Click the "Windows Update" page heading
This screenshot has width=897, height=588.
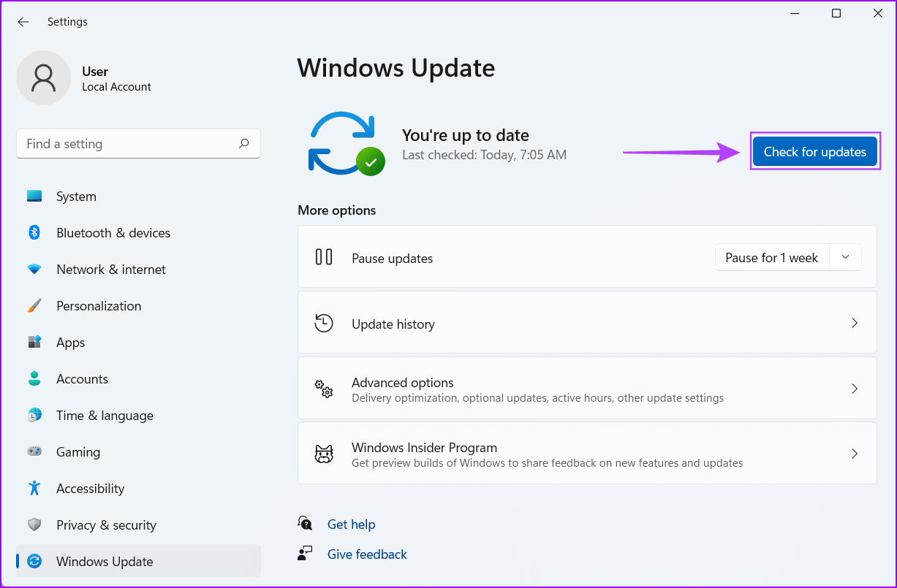click(396, 68)
